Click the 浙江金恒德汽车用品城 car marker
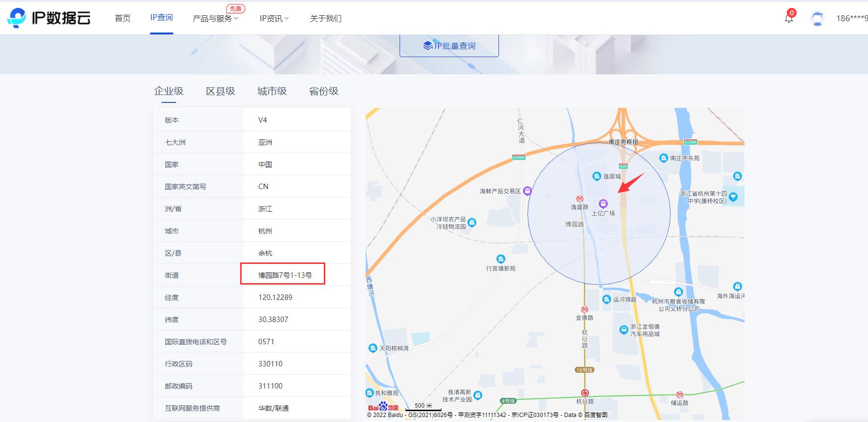 (624, 329)
